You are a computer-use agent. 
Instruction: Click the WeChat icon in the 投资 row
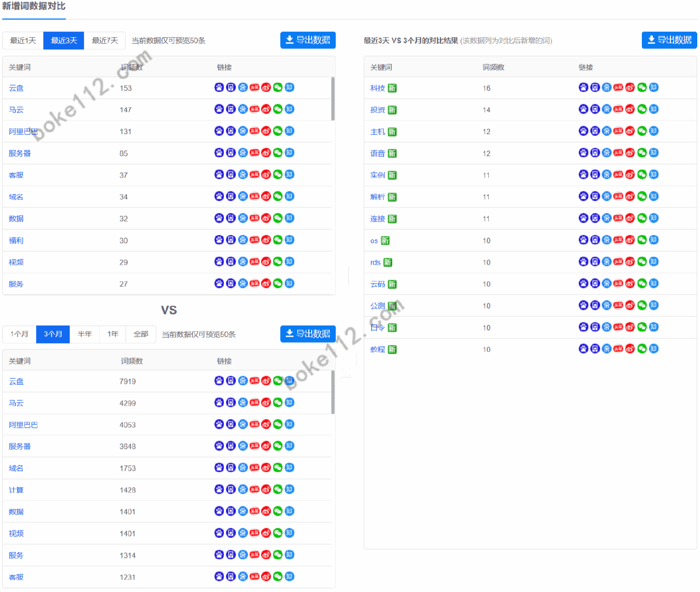pos(642,110)
